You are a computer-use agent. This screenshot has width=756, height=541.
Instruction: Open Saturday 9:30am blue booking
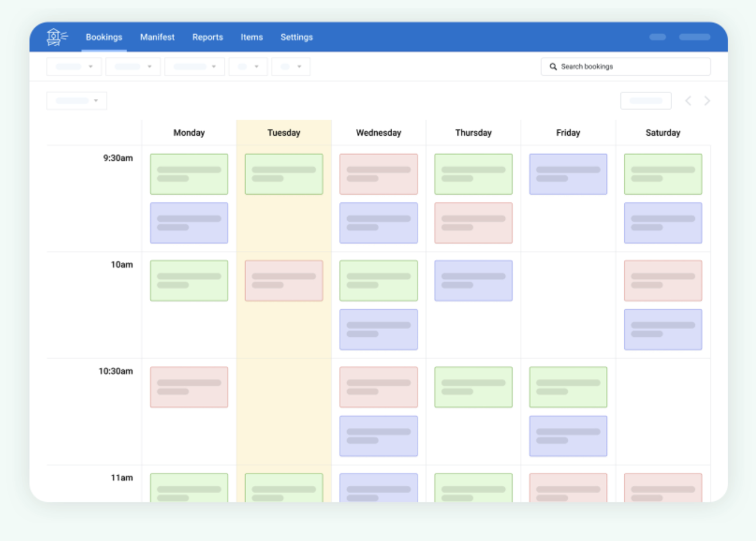pos(663,223)
